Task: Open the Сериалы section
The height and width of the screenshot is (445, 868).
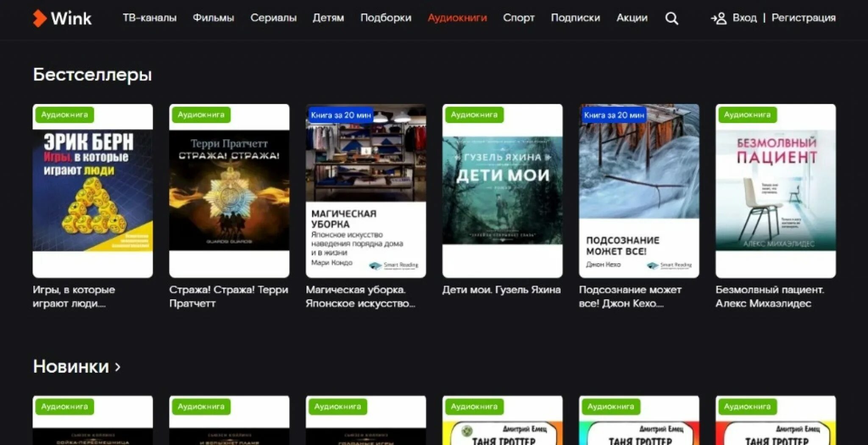Action: 273,18
